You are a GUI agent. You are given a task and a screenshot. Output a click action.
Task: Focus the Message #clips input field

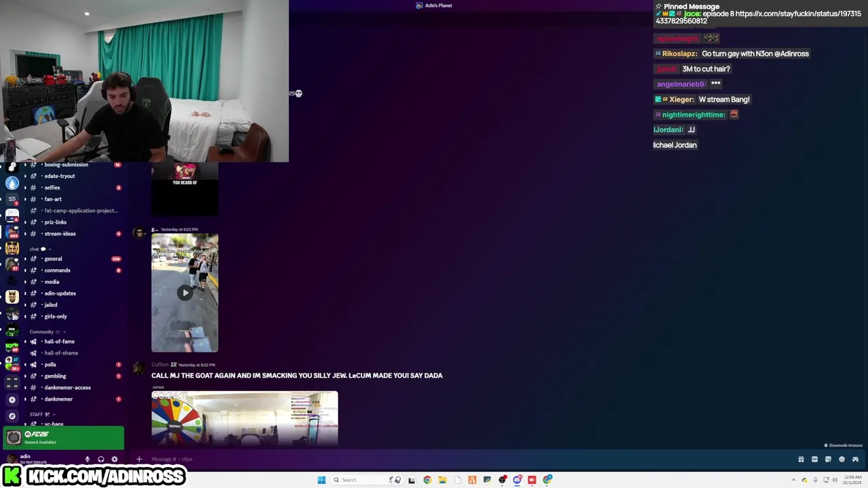coord(461,460)
